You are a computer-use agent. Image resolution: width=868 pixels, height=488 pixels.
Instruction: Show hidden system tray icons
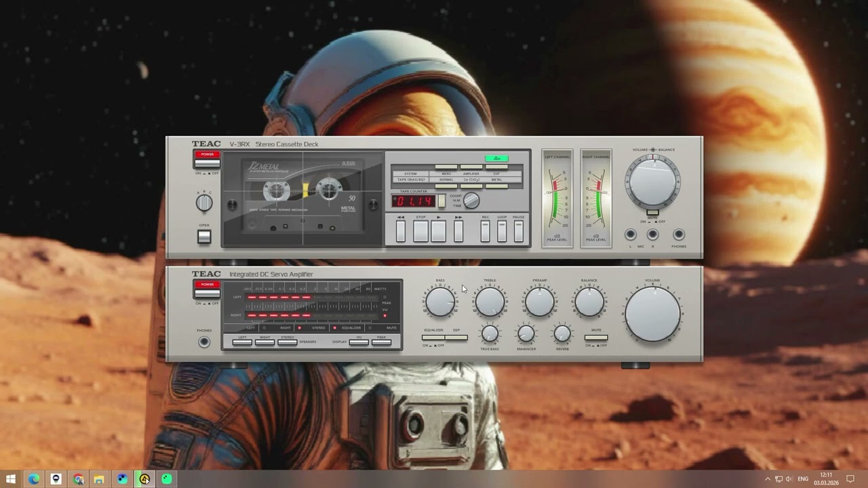768,479
